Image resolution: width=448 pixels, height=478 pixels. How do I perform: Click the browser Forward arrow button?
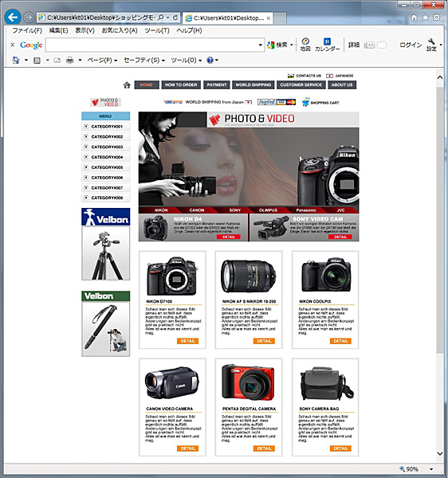coord(29,18)
